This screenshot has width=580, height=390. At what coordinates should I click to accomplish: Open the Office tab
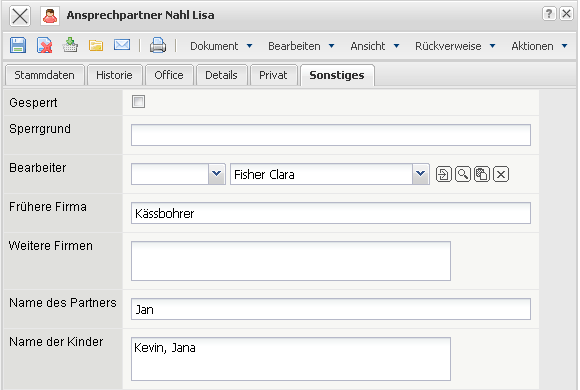click(169, 75)
